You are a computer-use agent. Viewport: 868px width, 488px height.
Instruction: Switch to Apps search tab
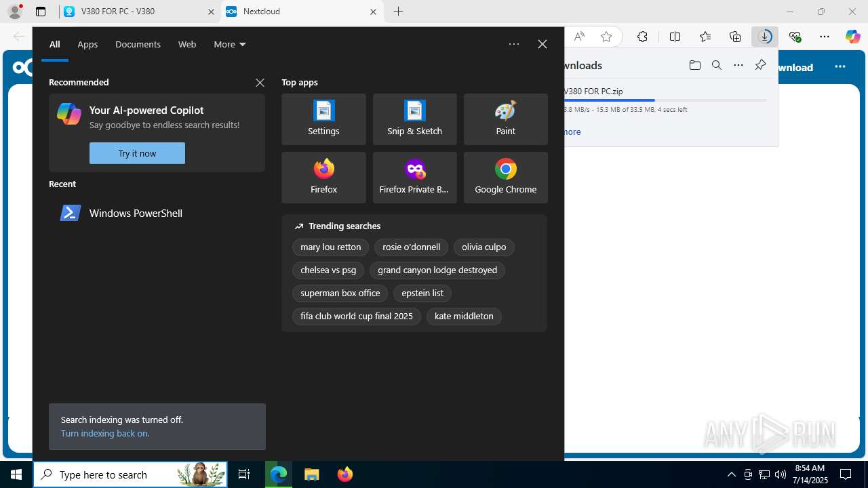pyautogui.click(x=87, y=44)
